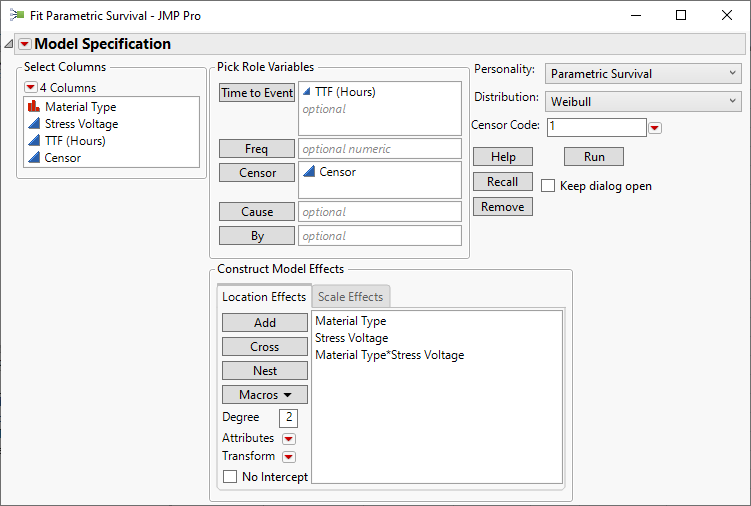Expand the Macros dropdown button
Image resolution: width=751 pixels, height=506 pixels.
coord(265,395)
